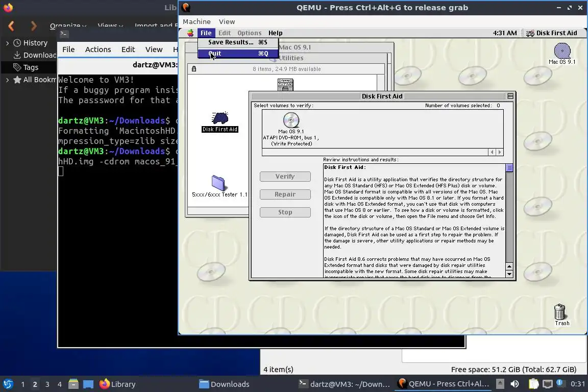Click the taskbar clock showing 0:31
This screenshot has width=588, height=392.
(577, 384)
